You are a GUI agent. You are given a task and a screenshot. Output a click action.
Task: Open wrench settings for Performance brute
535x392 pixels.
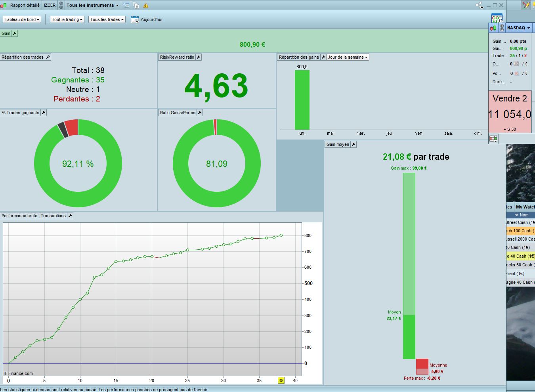[70, 216]
